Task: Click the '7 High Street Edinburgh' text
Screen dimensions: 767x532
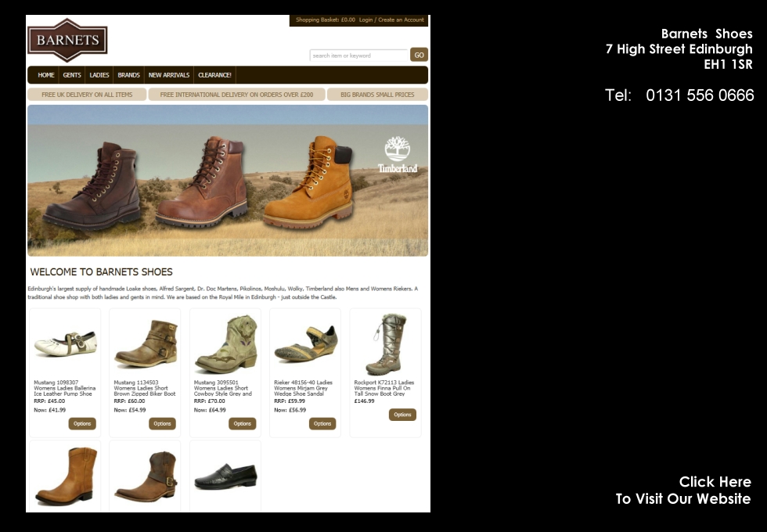Action: [x=679, y=49]
